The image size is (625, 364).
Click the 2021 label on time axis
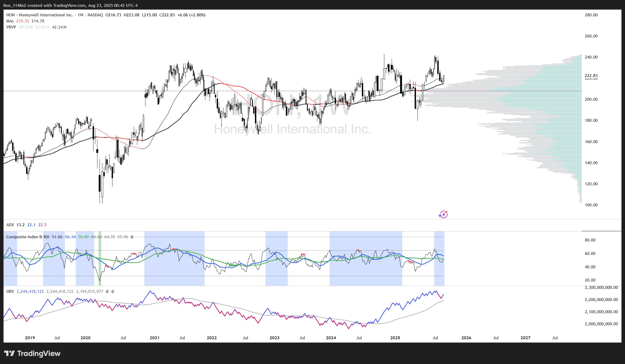(x=154, y=338)
